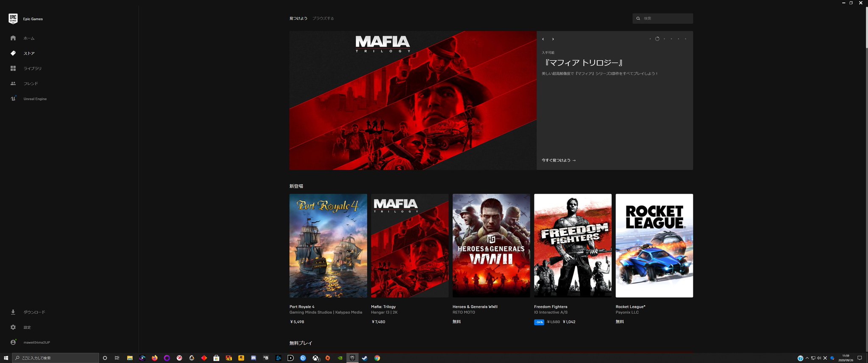Click the network tray icon

[x=813, y=358]
